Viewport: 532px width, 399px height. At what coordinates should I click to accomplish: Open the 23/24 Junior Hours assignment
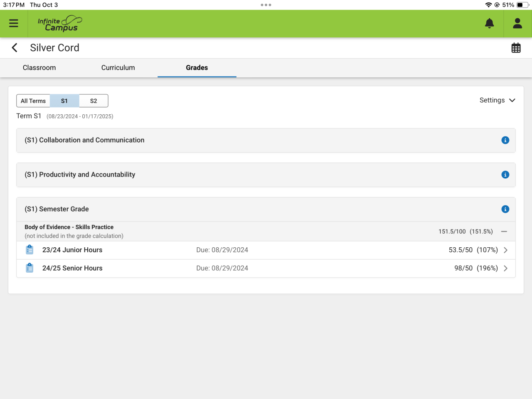266,250
